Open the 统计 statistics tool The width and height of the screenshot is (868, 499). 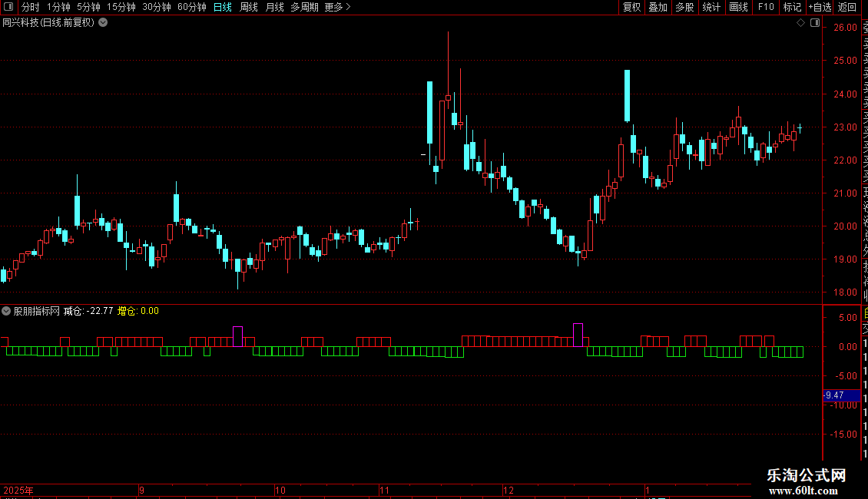(x=711, y=7)
